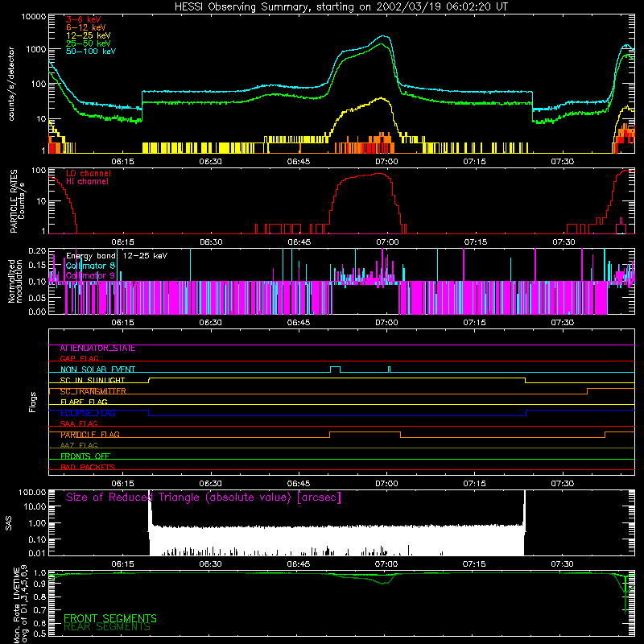644x644 pixels.
Task: Select the REAR SEGMENTS legend label
Action: (x=107, y=627)
